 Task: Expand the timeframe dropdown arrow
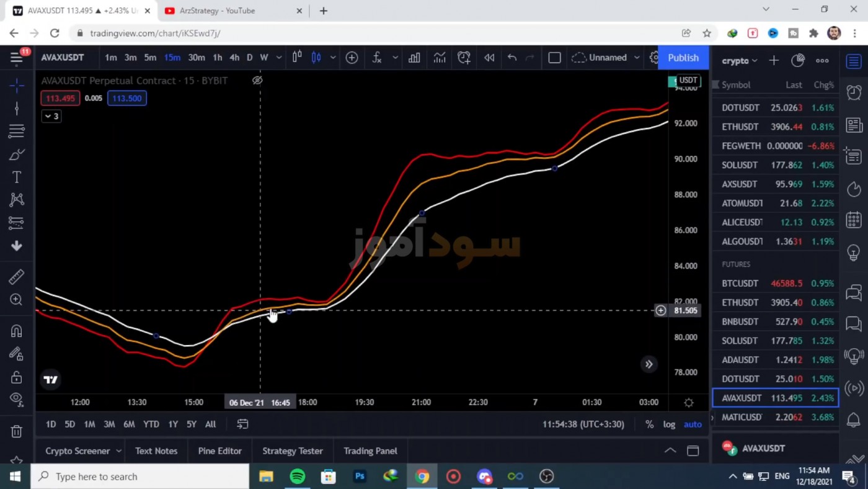(278, 58)
